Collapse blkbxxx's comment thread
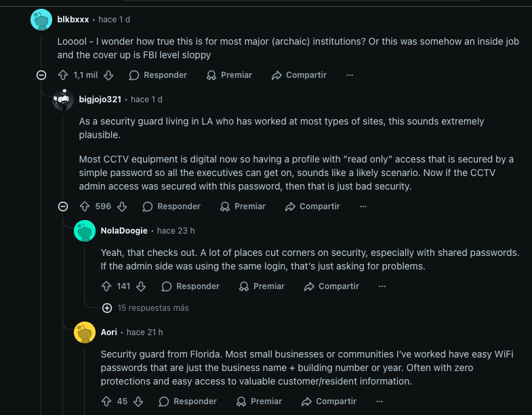 click(x=41, y=75)
